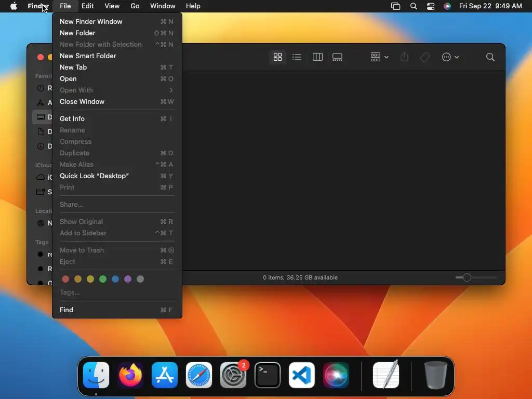Click the Applications sidebar icon
This screenshot has width=532, height=399.
tap(41, 102)
